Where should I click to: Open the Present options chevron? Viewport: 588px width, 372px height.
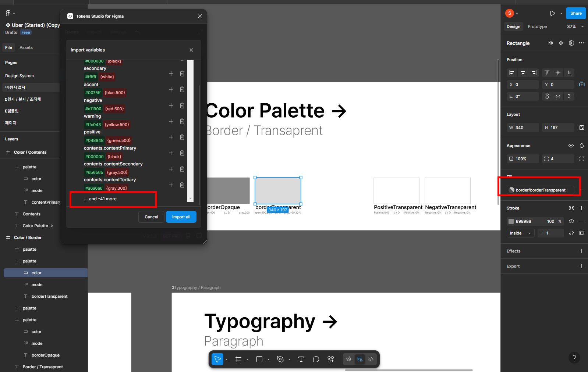tap(561, 13)
